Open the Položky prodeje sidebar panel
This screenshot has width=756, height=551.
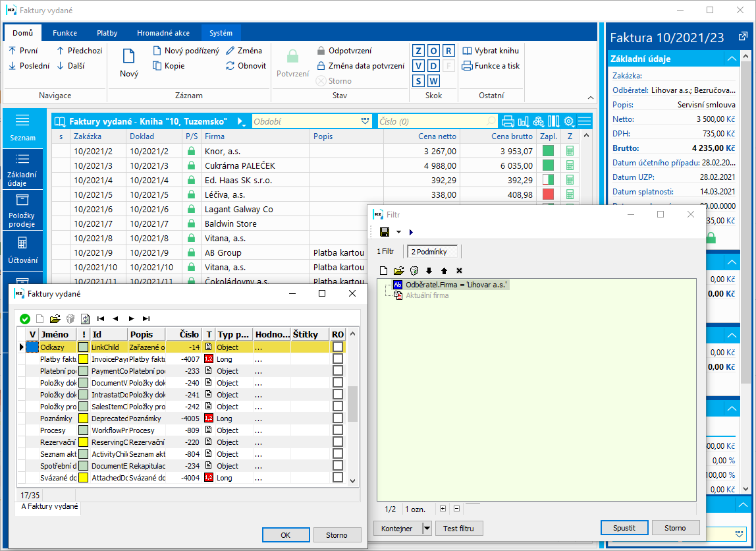click(x=22, y=210)
